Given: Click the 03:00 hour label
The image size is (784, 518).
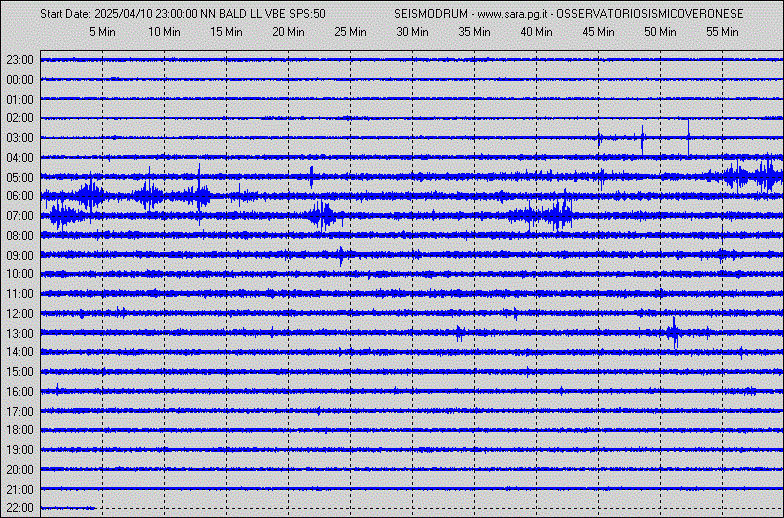Looking at the screenshot, I should pyautogui.click(x=20, y=138).
